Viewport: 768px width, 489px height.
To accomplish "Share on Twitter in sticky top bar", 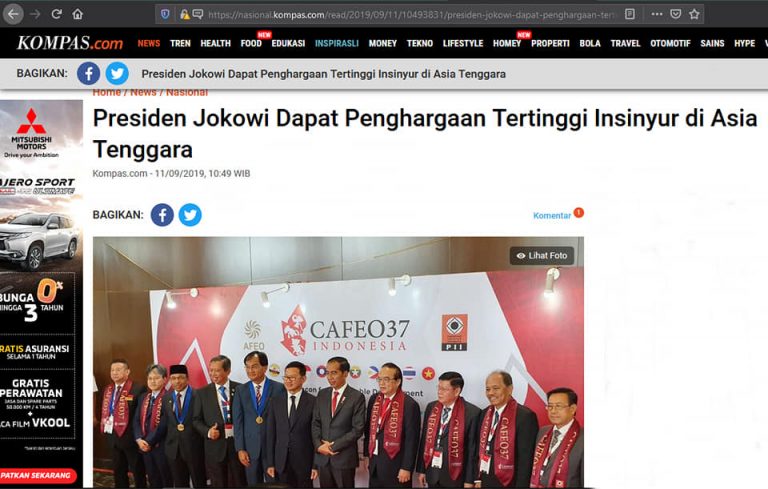I will [117, 73].
